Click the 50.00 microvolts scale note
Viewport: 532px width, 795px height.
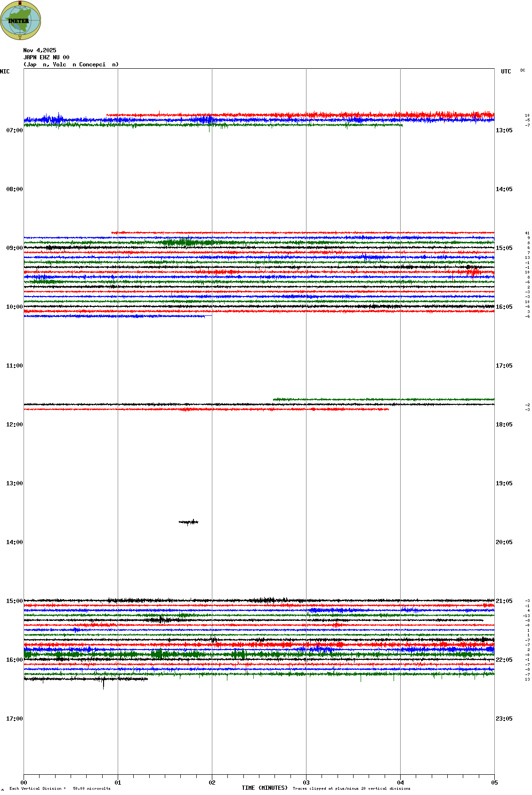coord(91,788)
